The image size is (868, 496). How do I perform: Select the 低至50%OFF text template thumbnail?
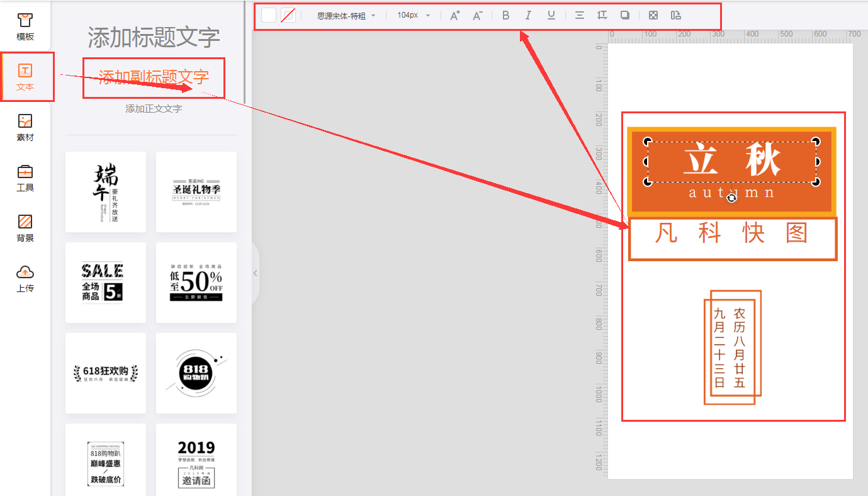[x=196, y=282]
